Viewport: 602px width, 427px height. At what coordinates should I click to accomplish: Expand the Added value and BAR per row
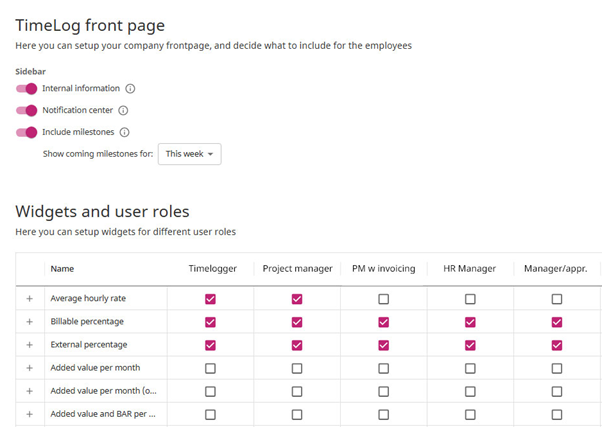pyautogui.click(x=30, y=414)
